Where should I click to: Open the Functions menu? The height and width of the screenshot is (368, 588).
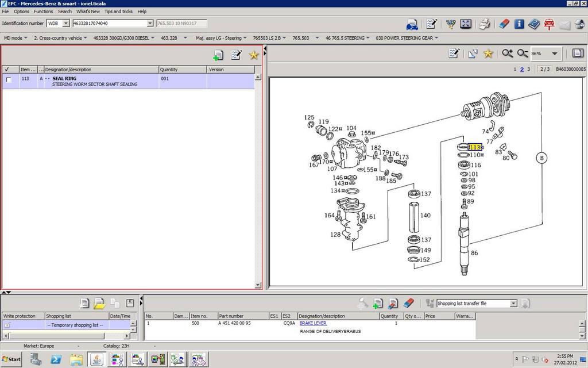click(x=43, y=11)
